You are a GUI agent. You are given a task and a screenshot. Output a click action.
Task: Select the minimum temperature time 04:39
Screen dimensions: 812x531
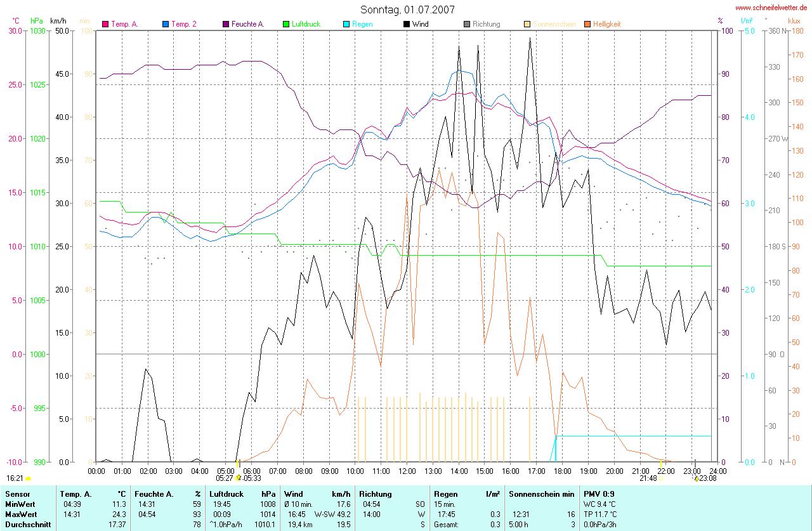[72, 504]
